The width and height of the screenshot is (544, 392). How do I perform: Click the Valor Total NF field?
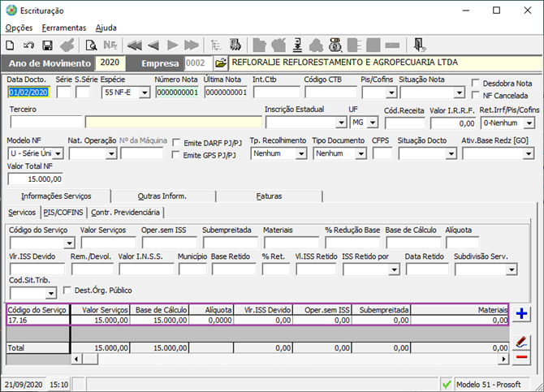click(x=36, y=179)
